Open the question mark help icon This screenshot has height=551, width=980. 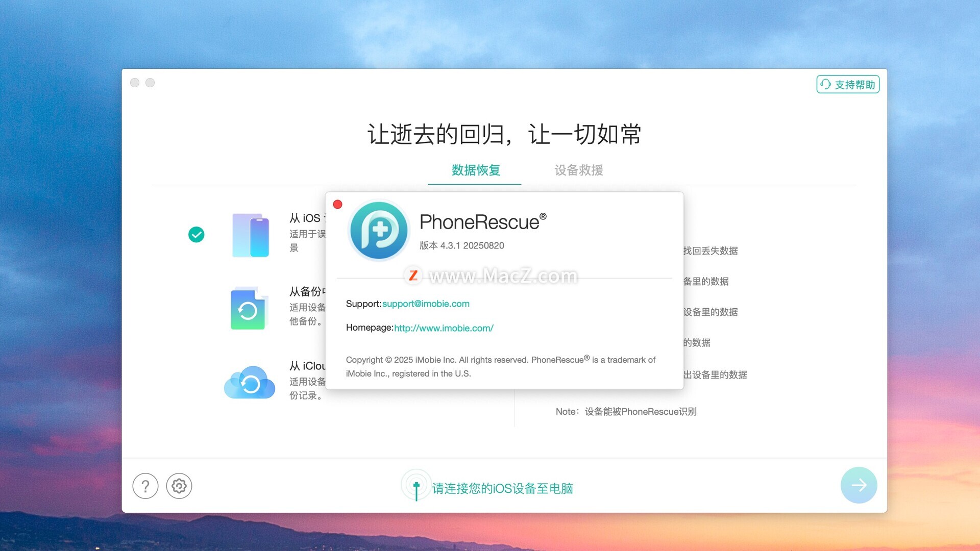pyautogui.click(x=145, y=486)
